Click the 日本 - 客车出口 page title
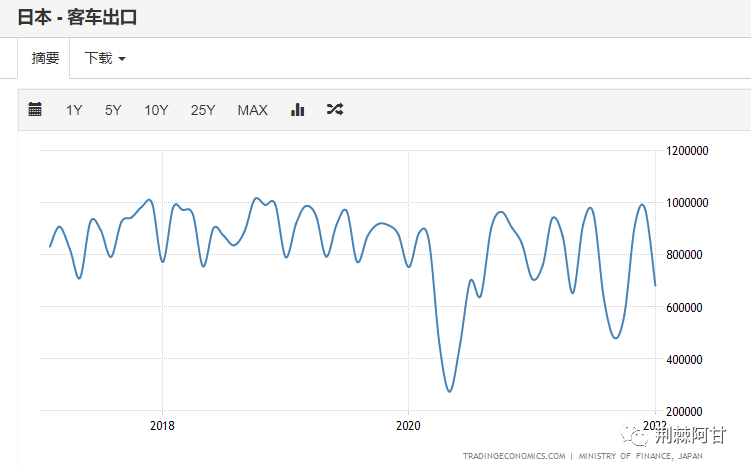The image size is (751, 468). click(x=77, y=17)
